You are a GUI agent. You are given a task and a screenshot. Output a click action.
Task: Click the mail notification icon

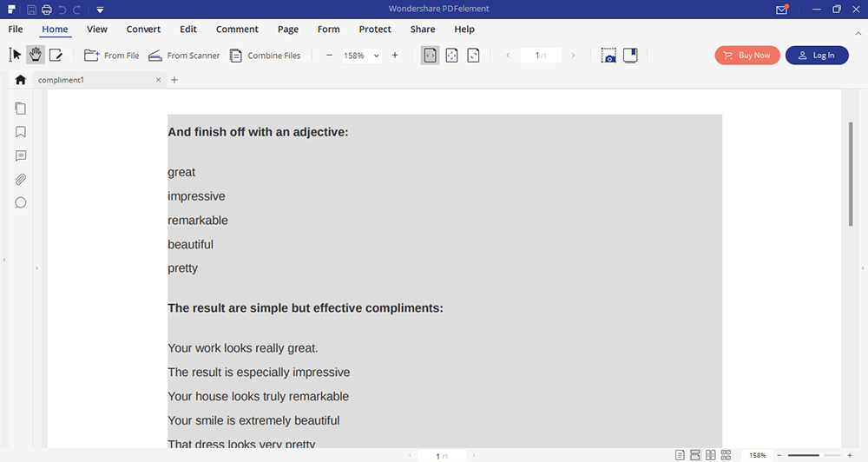click(781, 10)
